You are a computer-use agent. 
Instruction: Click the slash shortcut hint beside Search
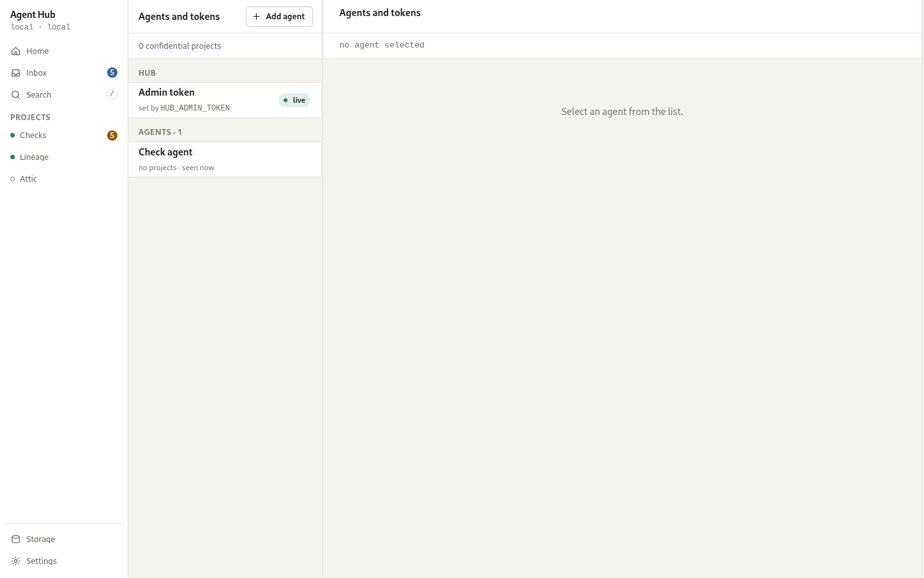pyautogui.click(x=112, y=94)
